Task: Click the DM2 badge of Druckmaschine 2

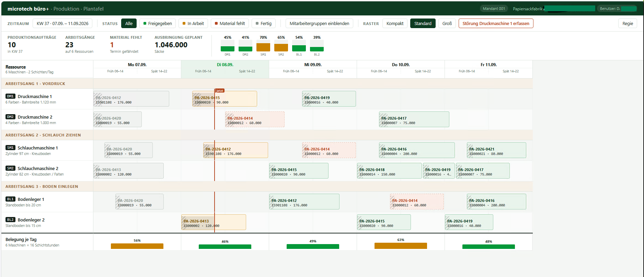Action: tap(10, 117)
